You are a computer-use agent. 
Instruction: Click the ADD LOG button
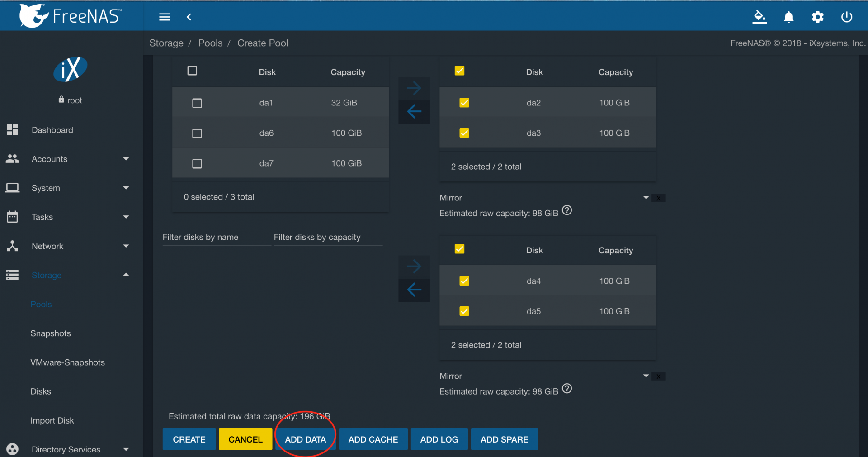(x=439, y=439)
